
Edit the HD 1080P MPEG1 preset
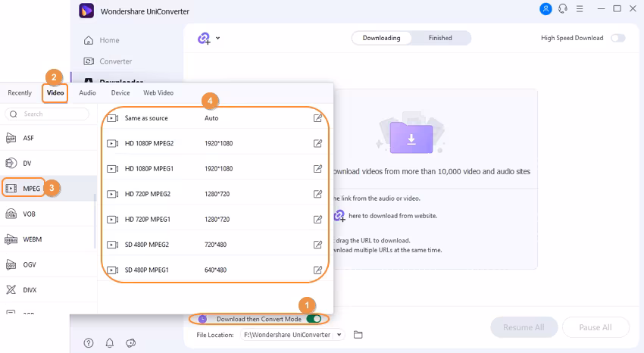tap(317, 169)
